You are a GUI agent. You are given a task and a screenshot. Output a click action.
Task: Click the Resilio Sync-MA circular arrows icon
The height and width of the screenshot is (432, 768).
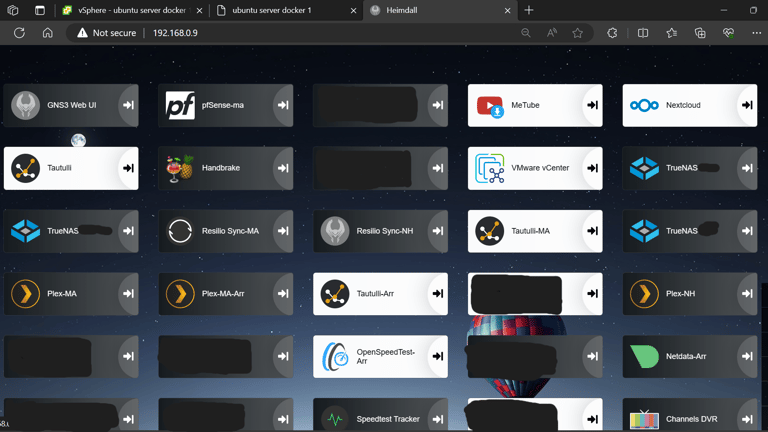[x=180, y=231]
